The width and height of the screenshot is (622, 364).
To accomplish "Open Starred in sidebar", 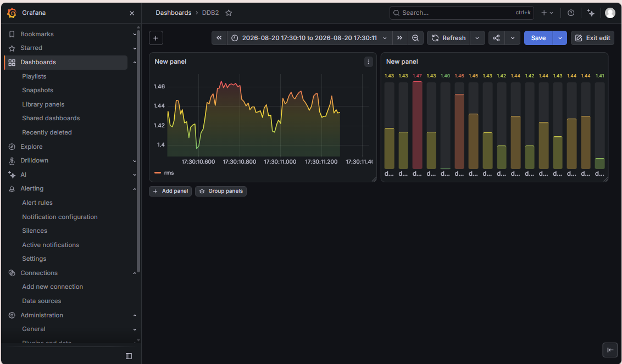I will point(31,48).
